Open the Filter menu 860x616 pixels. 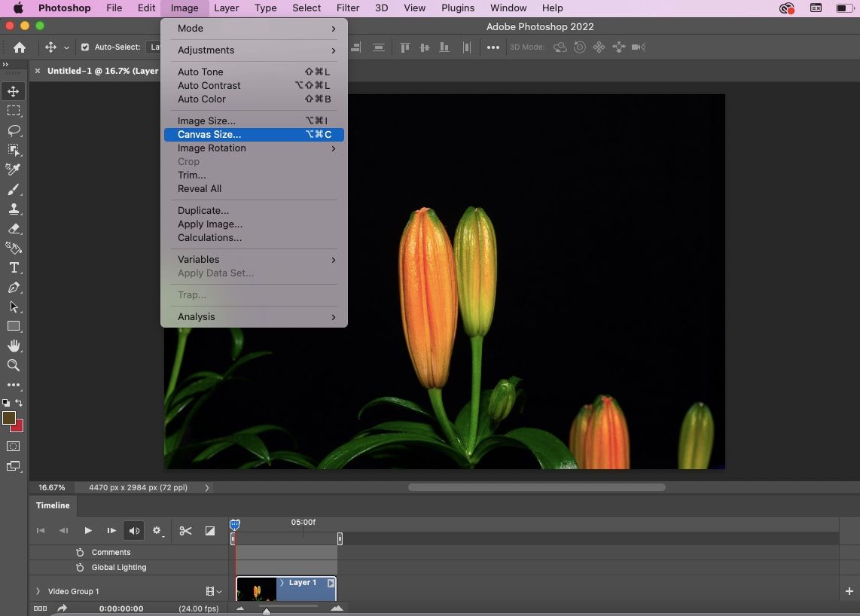(347, 8)
